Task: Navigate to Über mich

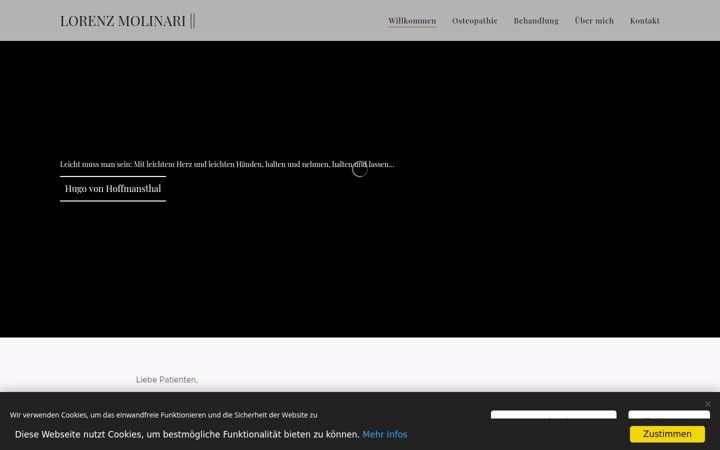Action: [x=594, y=21]
